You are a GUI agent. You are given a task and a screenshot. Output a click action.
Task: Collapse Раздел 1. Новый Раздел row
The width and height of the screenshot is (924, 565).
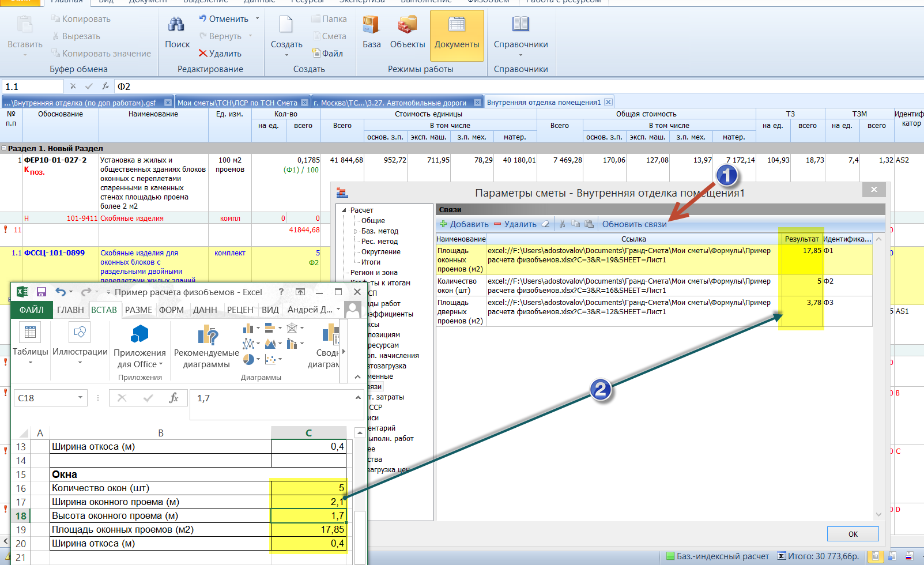tap(4, 148)
